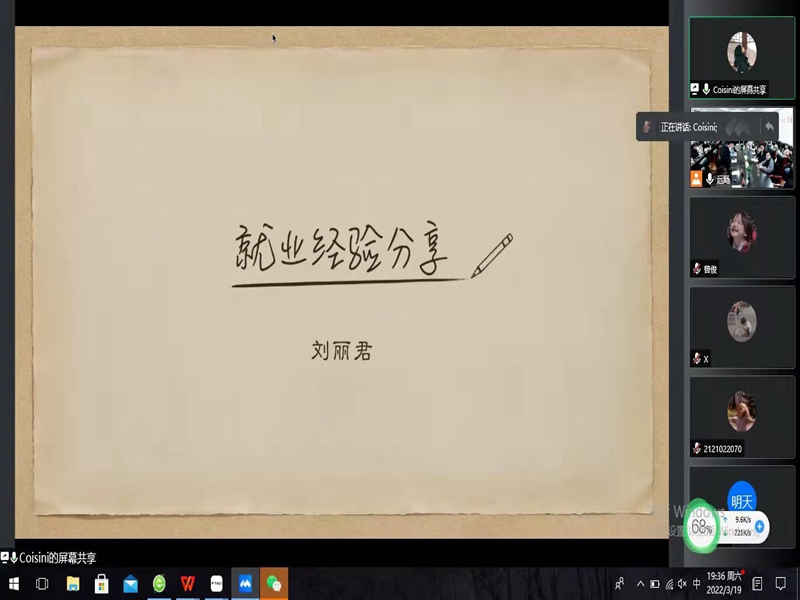Click the Tencent Meeting taskbar icon
The image size is (800, 600).
(x=245, y=584)
